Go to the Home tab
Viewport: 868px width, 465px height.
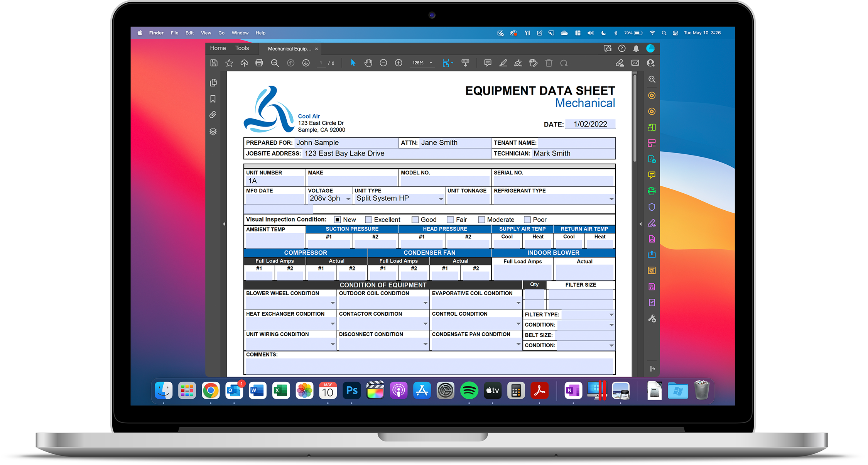point(218,48)
